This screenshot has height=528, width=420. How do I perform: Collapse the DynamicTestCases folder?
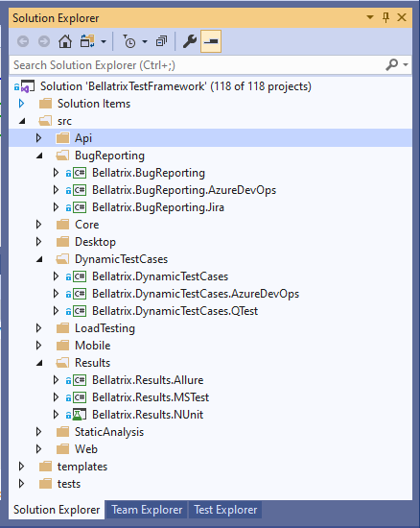click(x=39, y=259)
